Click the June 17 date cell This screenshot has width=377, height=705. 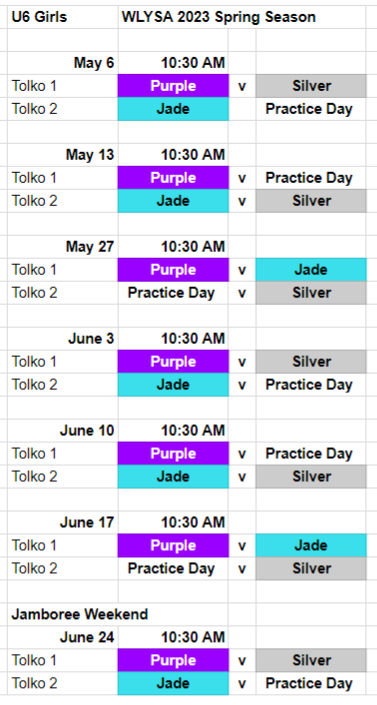point(63,522)
